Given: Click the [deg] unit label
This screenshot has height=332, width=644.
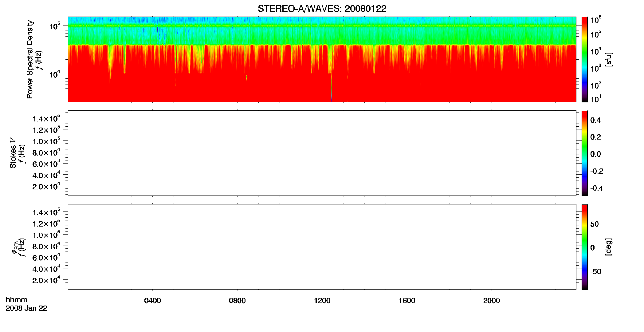Looking at the screenshot, I should tap(609, 247).
